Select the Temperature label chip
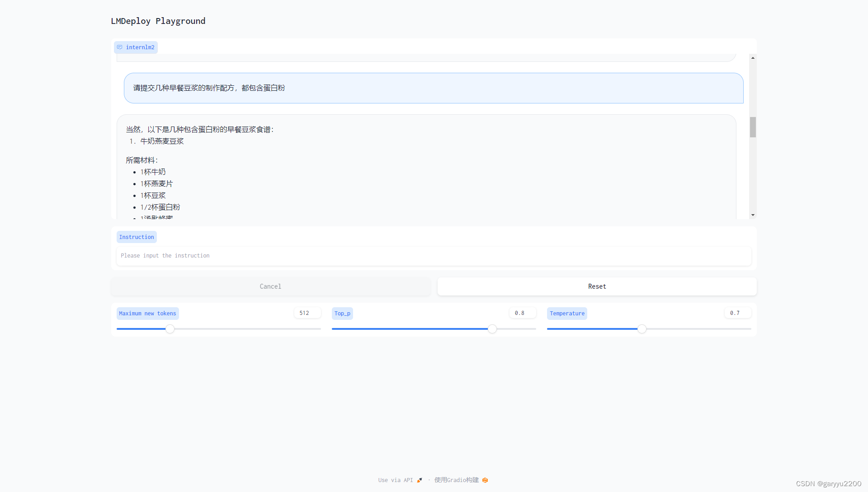The image size is (868, 492). click(566, 313)
